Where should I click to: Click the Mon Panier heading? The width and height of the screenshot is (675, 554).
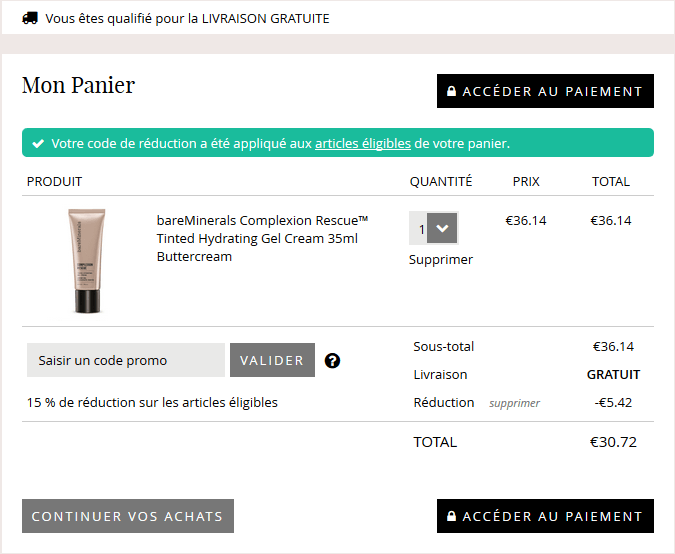click(x=78, y=85)
